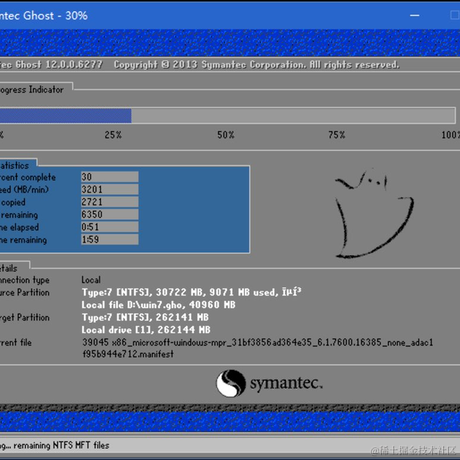
Task: Click the current file line starting 39045
Action: 258,342
